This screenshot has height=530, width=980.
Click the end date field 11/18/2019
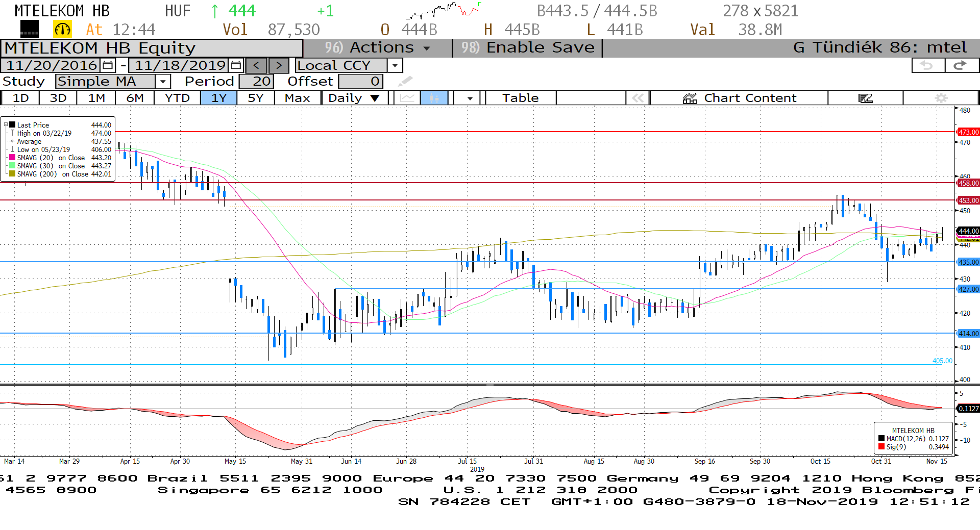(180, 65)
